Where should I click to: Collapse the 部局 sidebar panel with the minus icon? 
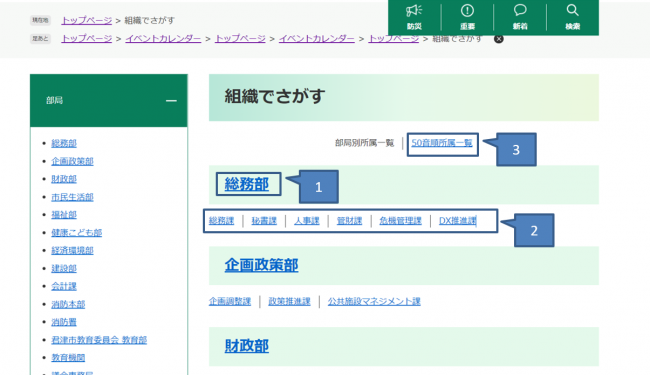171,101
